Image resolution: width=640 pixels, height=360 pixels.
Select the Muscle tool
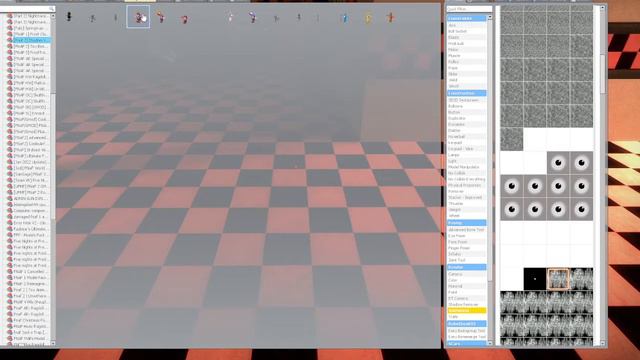(467, 56)
